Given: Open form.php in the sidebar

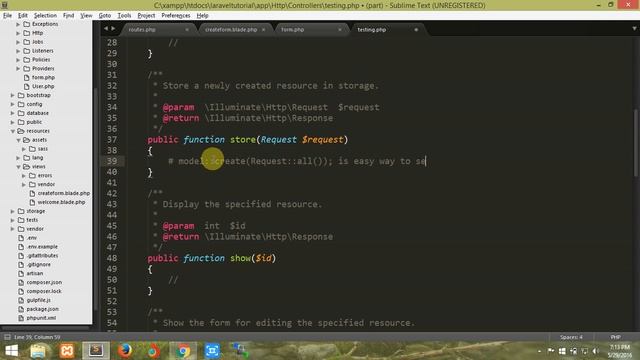Looking at the screenshot, I should (43, 78).
